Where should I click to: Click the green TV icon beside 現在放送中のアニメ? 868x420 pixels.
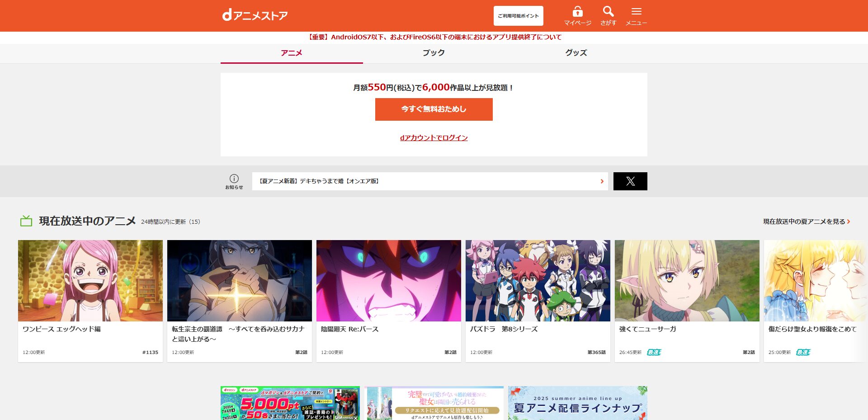point(26,221)
